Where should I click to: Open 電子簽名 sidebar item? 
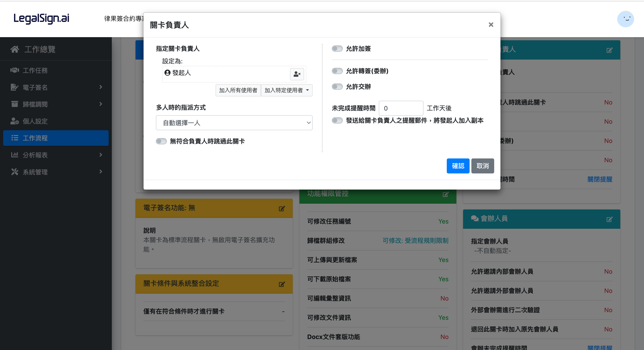[x=56, y=87]
